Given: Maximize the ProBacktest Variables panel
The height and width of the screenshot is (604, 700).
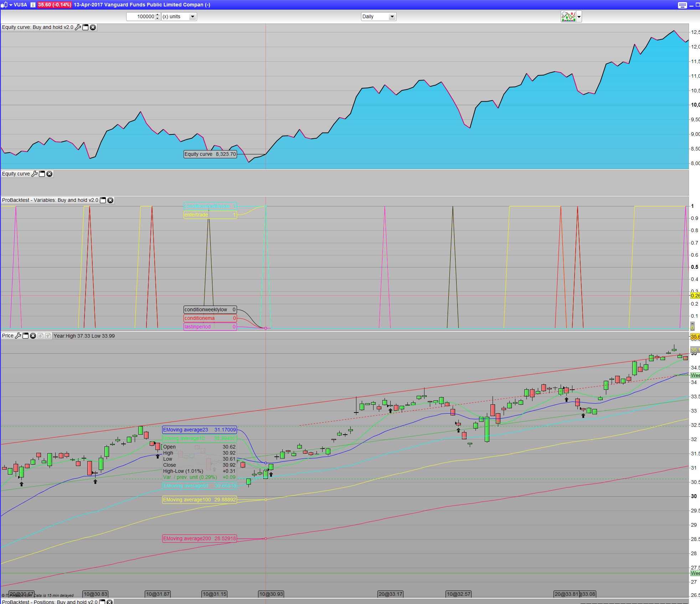Looking at the screenshot, I should click(x=103, y=200).
